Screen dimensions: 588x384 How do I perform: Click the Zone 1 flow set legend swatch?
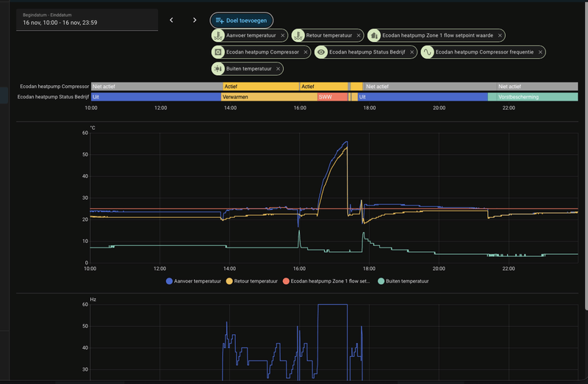point(286,281)
